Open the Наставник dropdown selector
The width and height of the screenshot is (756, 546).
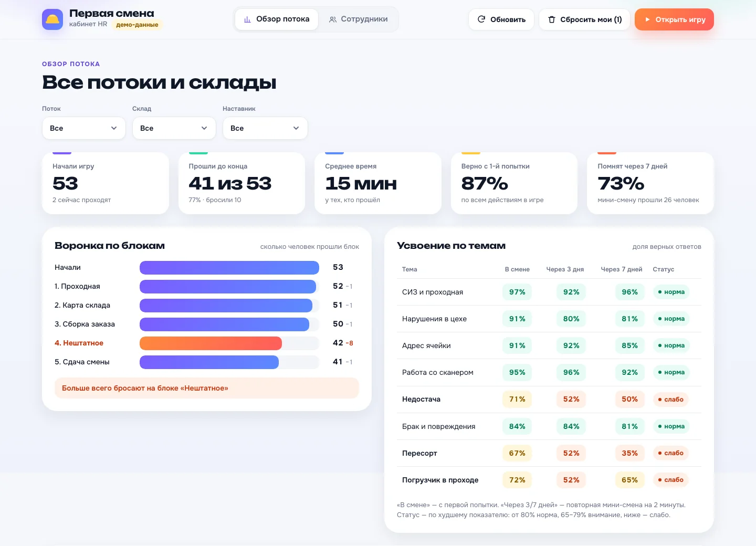pyautogui.click(x=265, y=128)
